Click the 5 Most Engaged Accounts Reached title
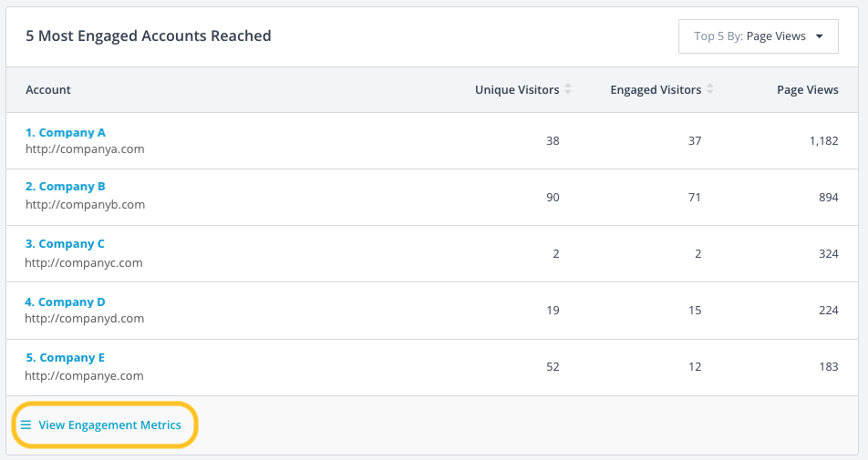Image resolution: width=868 pixels, height=460 pixels. tap(149, 36)
